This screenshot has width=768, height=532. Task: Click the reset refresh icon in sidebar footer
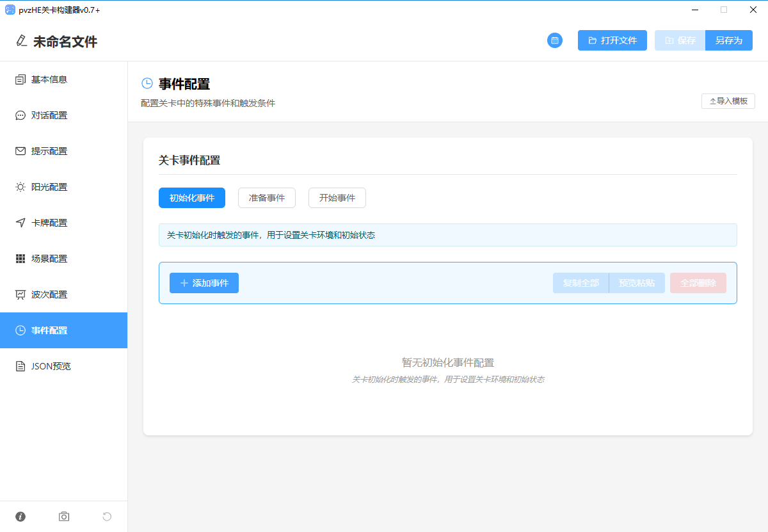(107, 517)
